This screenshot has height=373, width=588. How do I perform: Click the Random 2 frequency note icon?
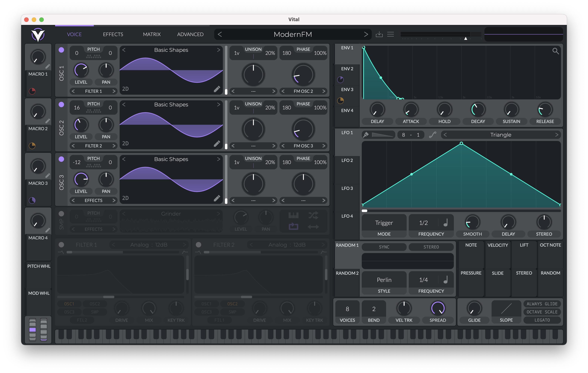445,280
